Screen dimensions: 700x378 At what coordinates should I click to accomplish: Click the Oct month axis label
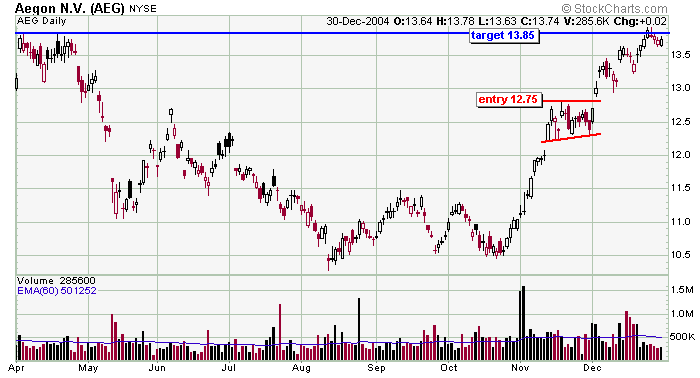[x=449, y=368]
